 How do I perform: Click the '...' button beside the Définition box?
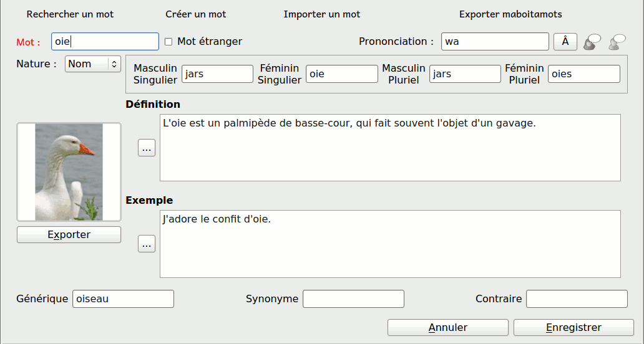(147, 148)
